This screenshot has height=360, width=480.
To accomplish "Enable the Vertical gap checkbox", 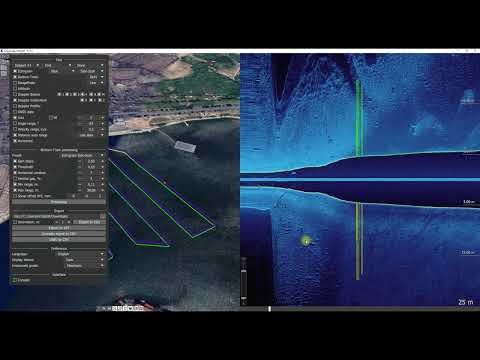I will (15, 179).
